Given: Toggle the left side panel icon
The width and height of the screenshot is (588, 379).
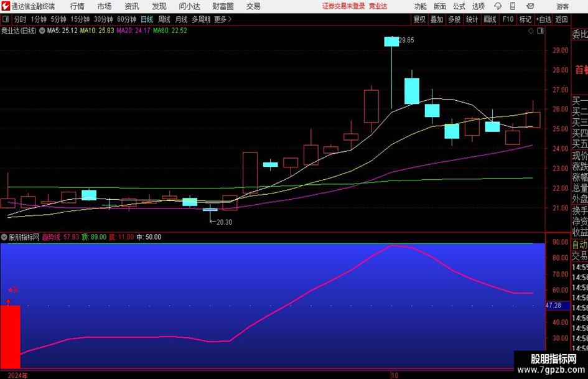Looking at the screenshot, I should click(5, 19).
